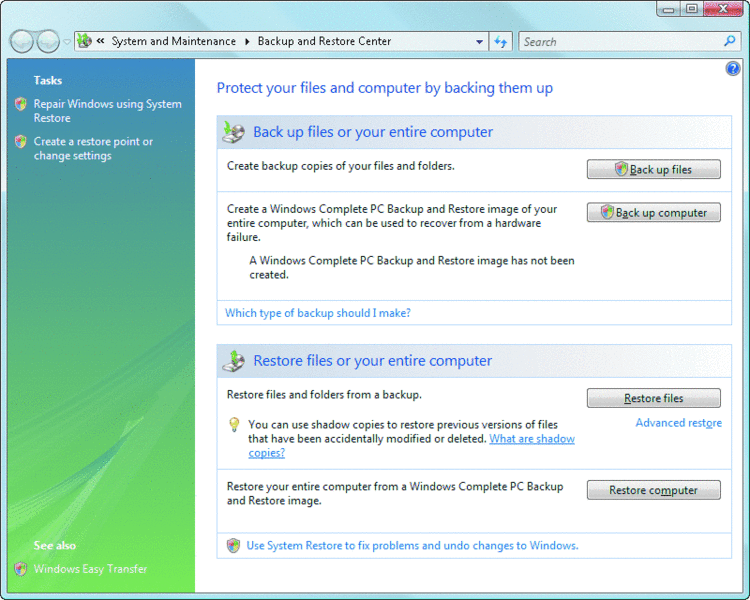Screen dimensions: 750x600
Task: Click 'Restore files or your entire computer' heading
Action: (x=373, y=361)
